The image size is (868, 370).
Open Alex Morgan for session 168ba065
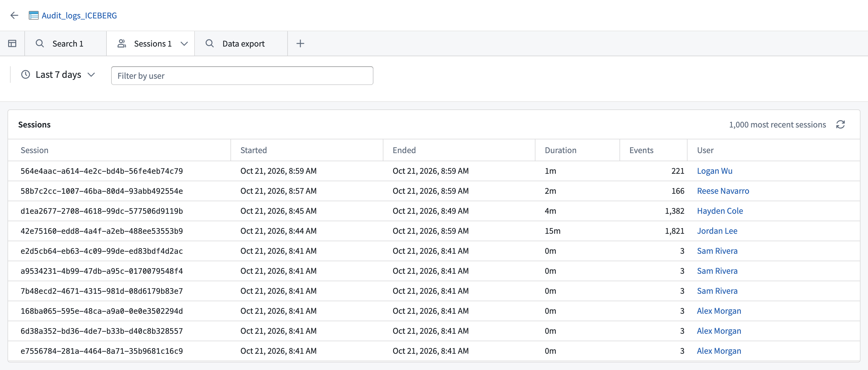point(719,311)
